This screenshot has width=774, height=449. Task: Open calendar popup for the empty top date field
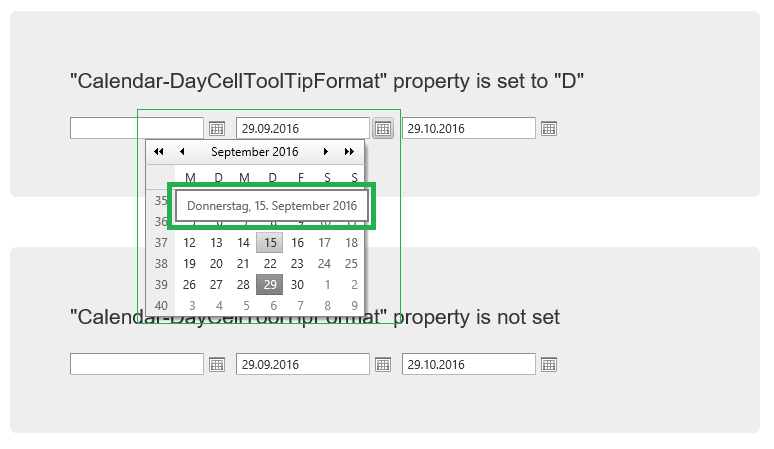pos(217,129)
